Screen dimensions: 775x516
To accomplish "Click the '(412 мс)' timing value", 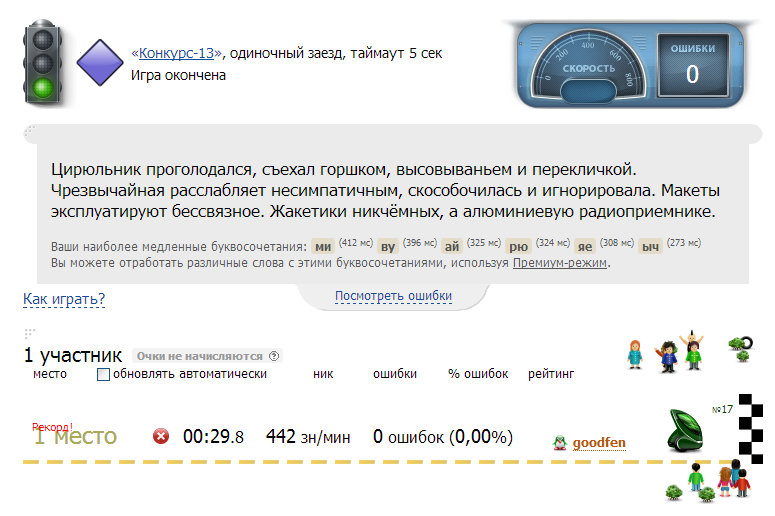I will tap(356, 243).
